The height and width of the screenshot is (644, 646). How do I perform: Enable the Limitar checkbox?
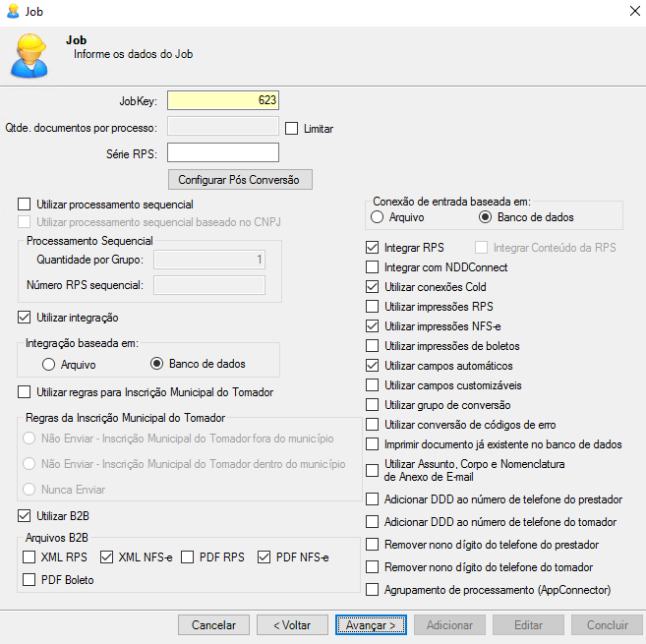coord(292,128)
